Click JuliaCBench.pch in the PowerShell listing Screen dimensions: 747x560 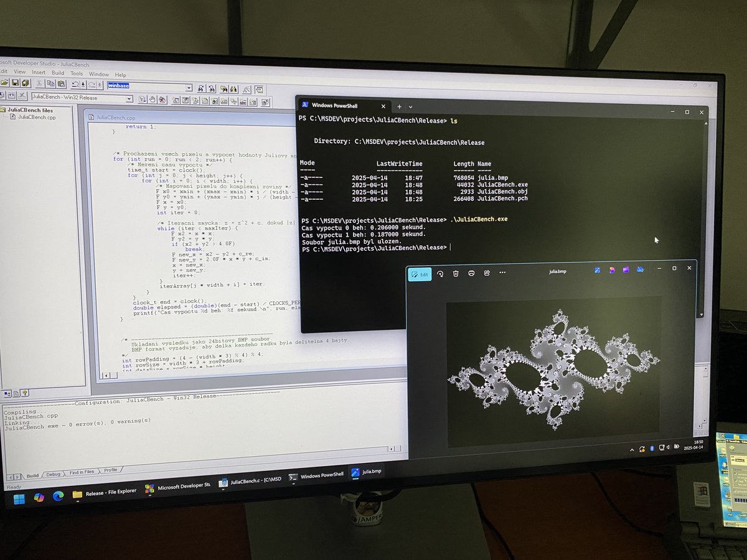tap(502, 198)
